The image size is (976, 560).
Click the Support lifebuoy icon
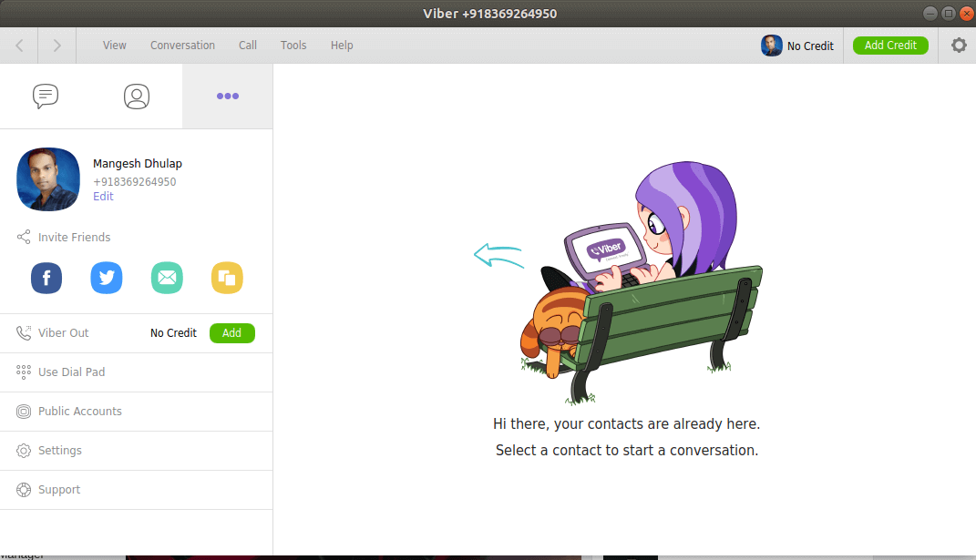24,490
